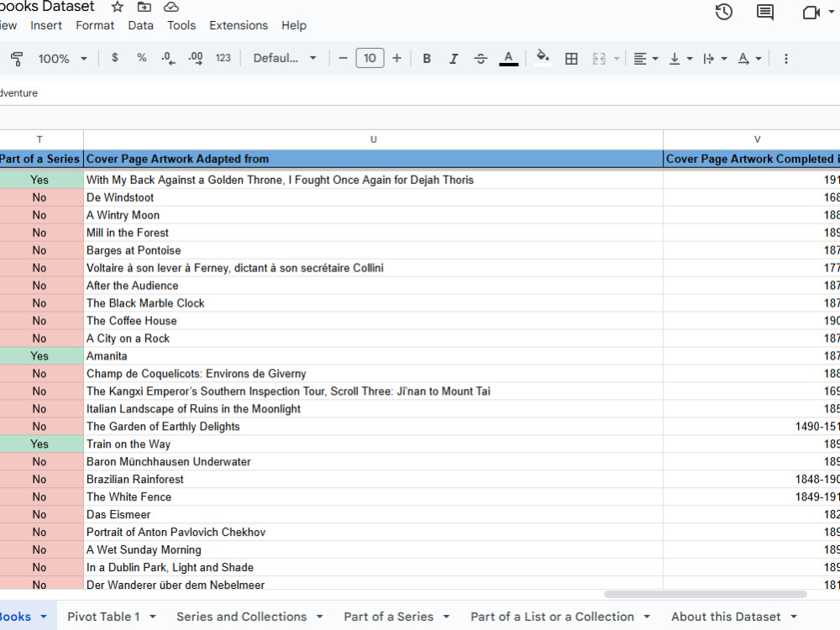Open the zoom level dropdown
The height and width of the screenshot is (630, 840).
click(x=61, y=58)
